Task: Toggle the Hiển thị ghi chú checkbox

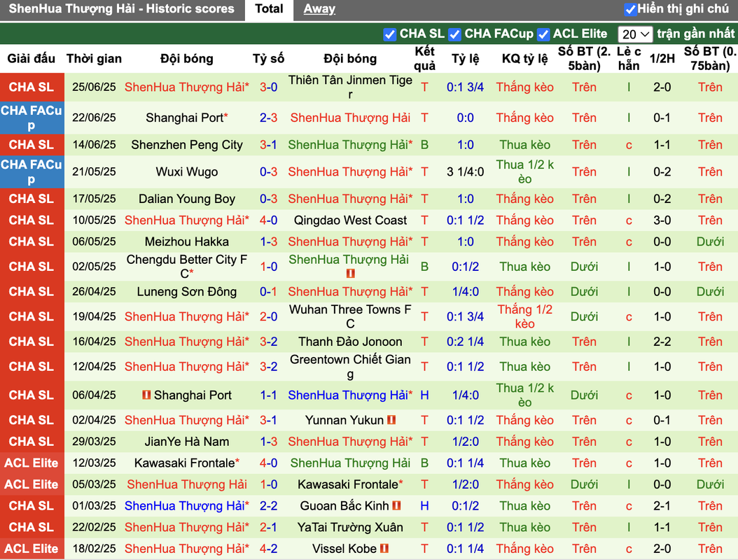Action: (x=629, y=9)
